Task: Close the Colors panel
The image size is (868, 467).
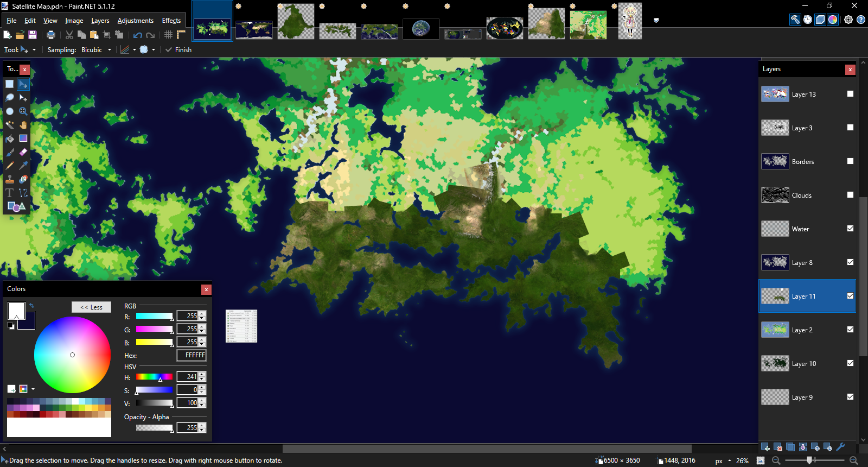Action: 206,289
